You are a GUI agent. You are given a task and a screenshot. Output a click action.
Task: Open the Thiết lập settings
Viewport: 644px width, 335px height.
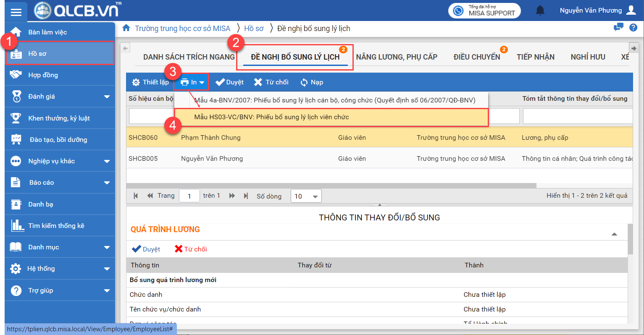click(x=150, y=82)
